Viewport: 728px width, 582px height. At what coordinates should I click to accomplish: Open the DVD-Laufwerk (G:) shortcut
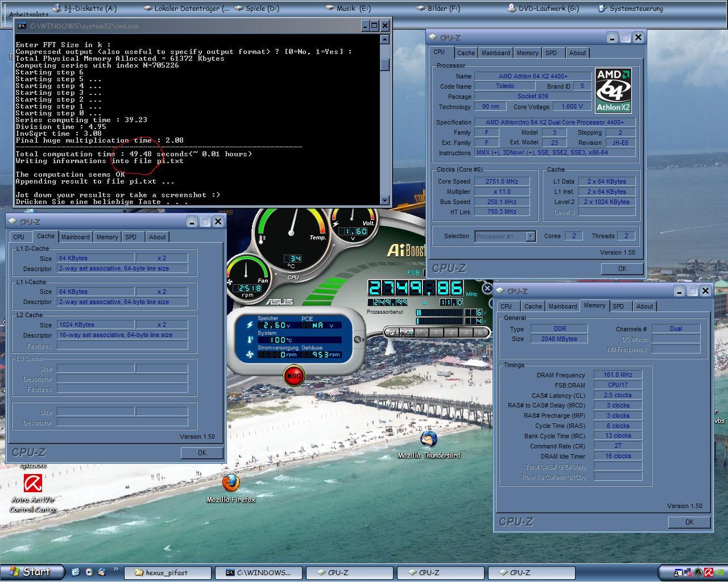[x=543, y=9]
